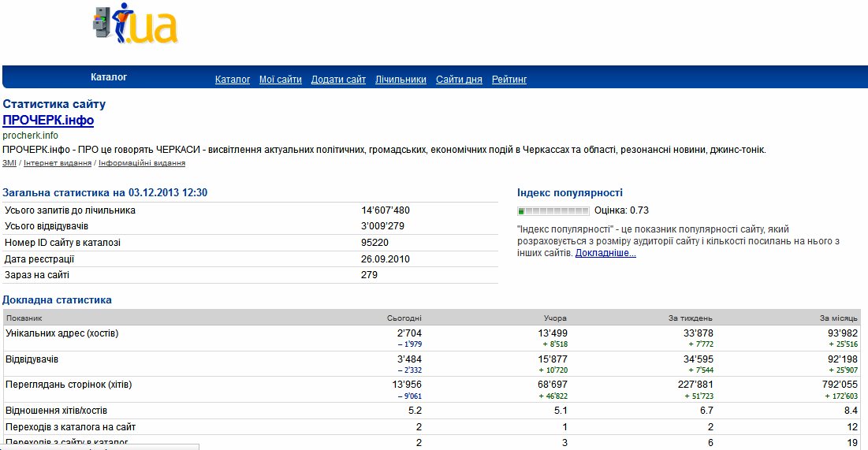Click the Оцінка: 0.73 score text
Viewport: 868px width, 450px height.
pyautogui.click(x=621, y=210)
